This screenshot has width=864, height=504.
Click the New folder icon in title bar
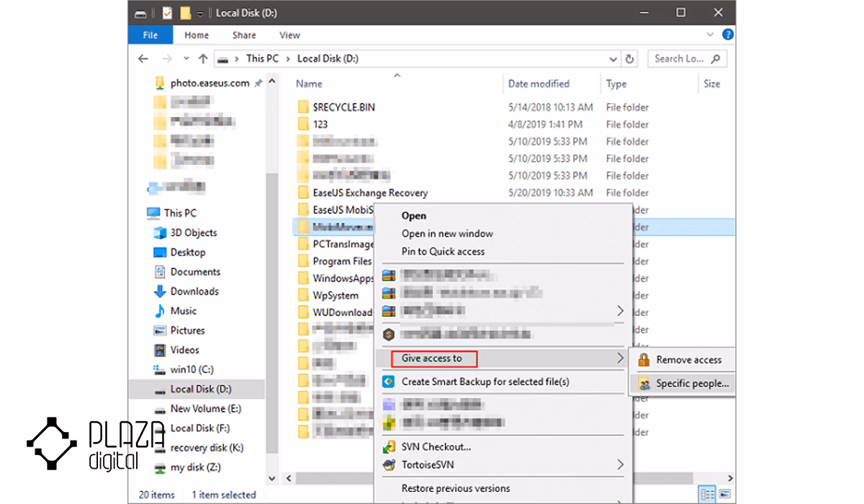[185, 13]
